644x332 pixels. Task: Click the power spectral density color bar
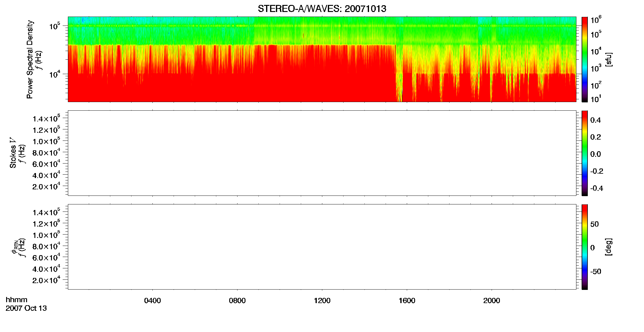(x=585, y=59)
